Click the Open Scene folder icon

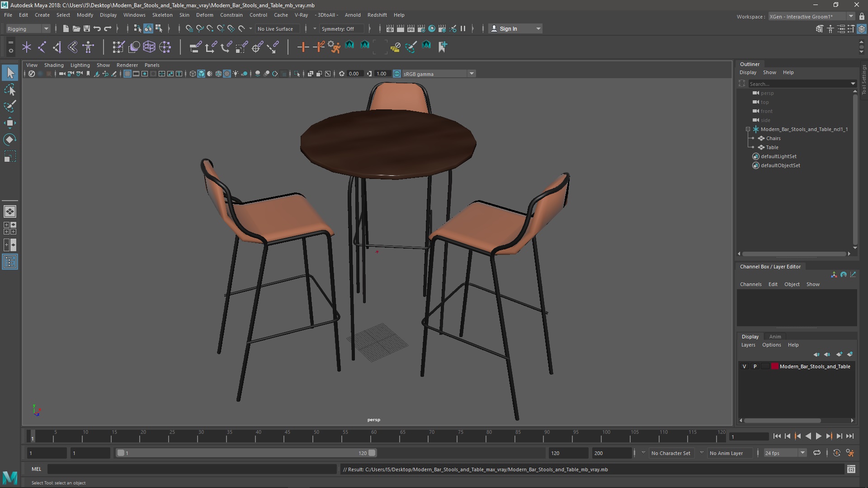76,28
